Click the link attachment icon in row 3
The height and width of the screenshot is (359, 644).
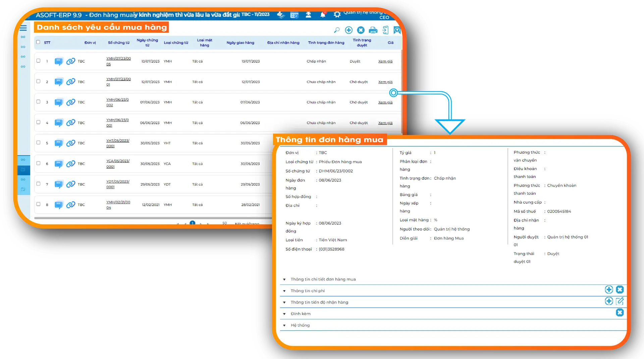71,102
